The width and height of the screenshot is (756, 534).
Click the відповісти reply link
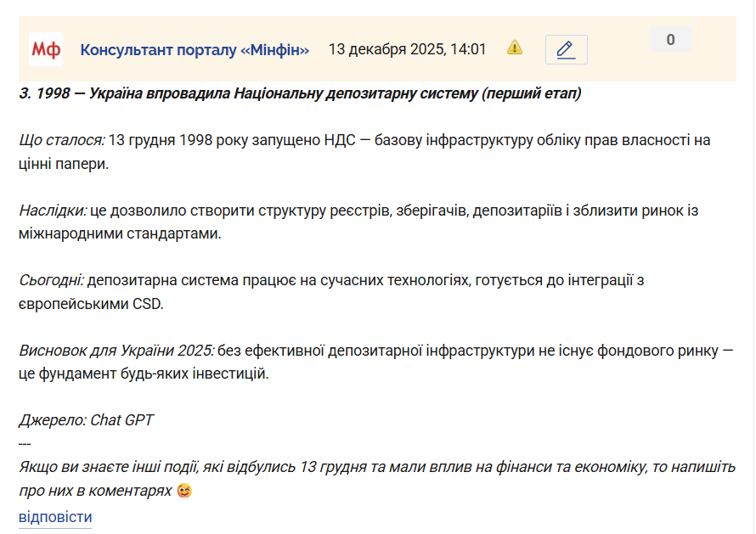click(x=55, y=517)
